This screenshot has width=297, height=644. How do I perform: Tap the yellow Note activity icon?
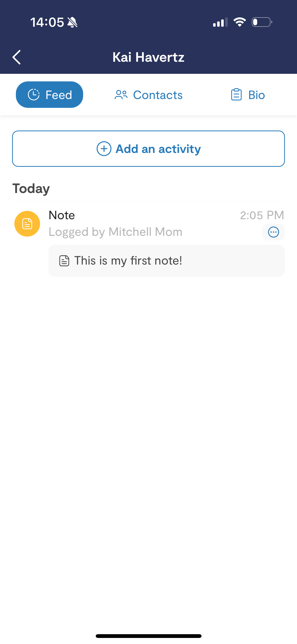27,224
